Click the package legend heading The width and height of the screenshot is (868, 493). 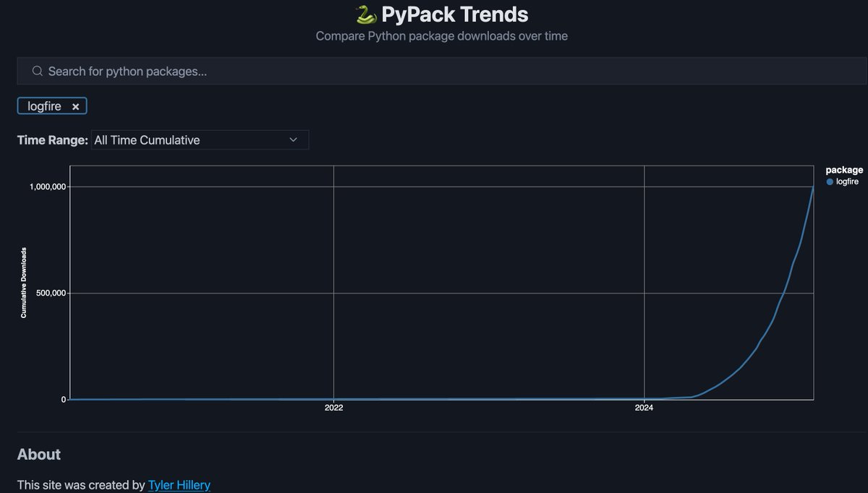coord(844,170)
